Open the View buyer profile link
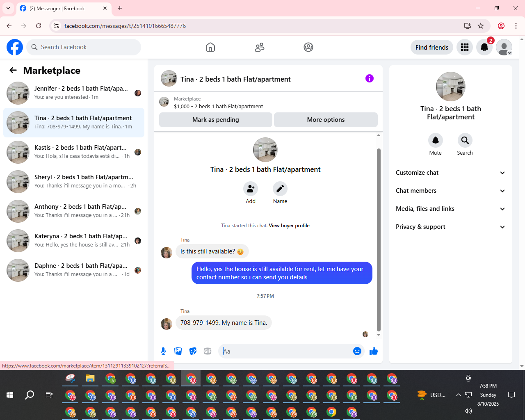This screenshot has width=525, height=420. point(289,226)
